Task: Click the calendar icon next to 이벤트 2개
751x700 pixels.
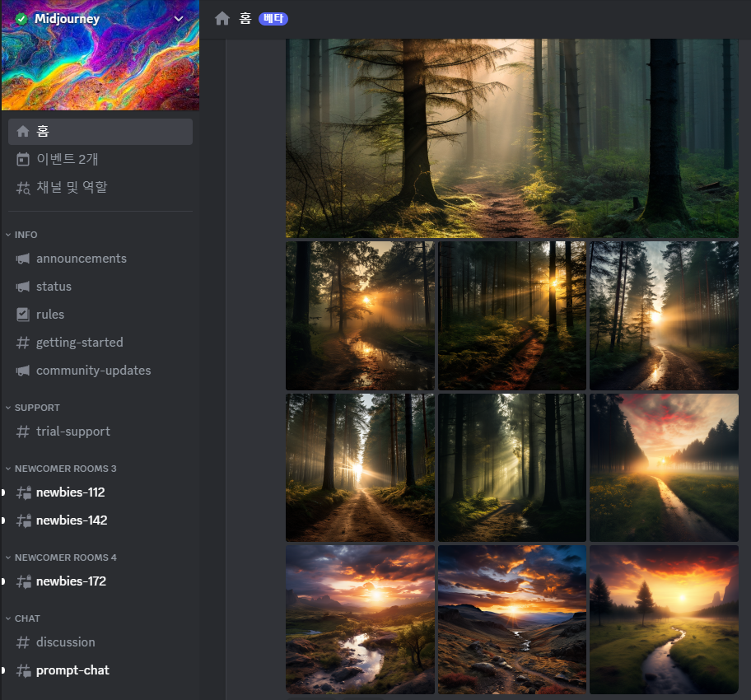Action: (x=23, y=159)
